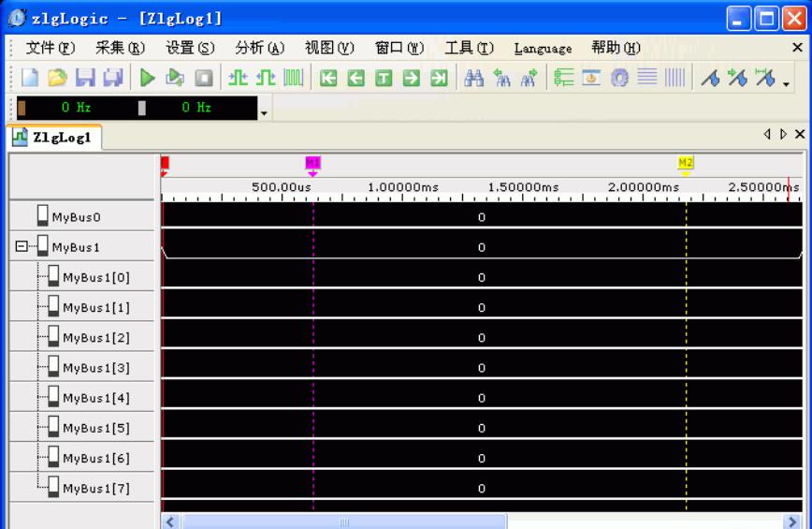Click the horizontal scrollbar thumb
The width and height of the screenshot is (812, 529).
(344, 522)
